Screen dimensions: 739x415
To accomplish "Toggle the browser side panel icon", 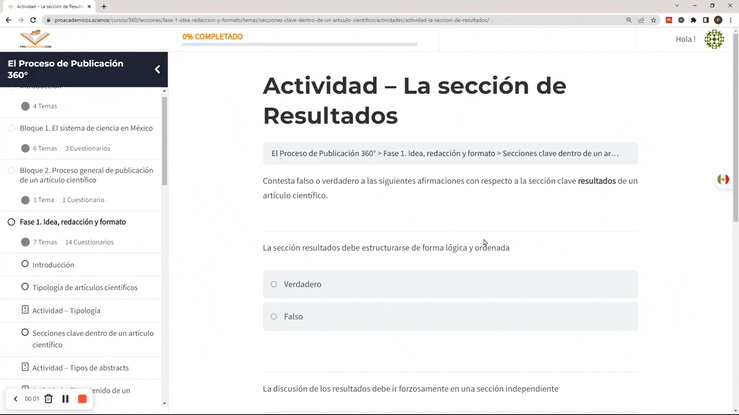I will (706, 20).
